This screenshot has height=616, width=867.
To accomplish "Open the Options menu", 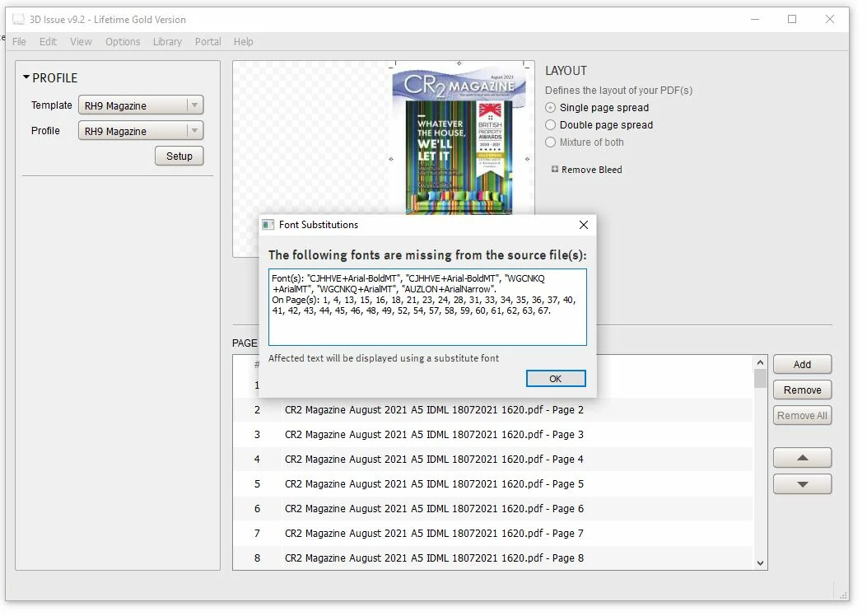I will [x=123, y=41].
